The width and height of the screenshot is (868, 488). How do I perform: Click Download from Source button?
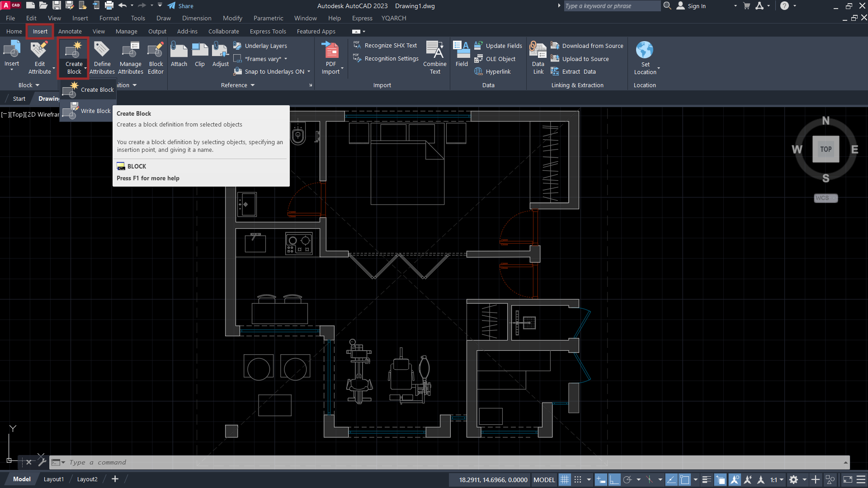[587, 46]
